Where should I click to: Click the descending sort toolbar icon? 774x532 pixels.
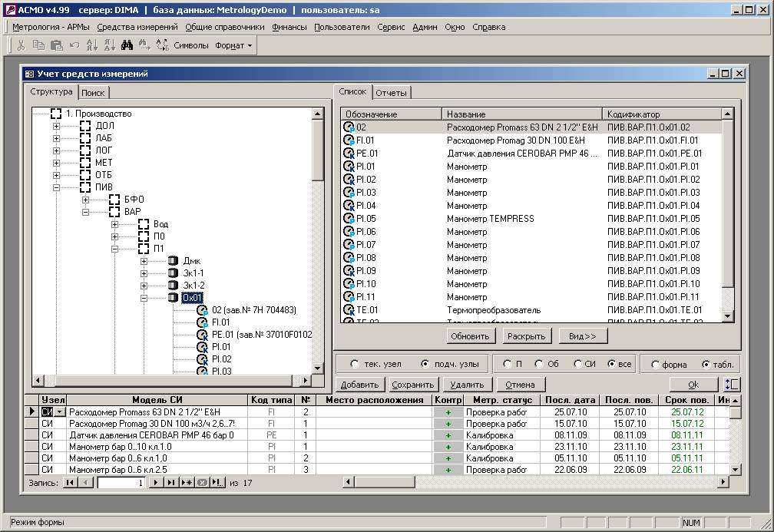pyautogui.click(x=108, y=45)
